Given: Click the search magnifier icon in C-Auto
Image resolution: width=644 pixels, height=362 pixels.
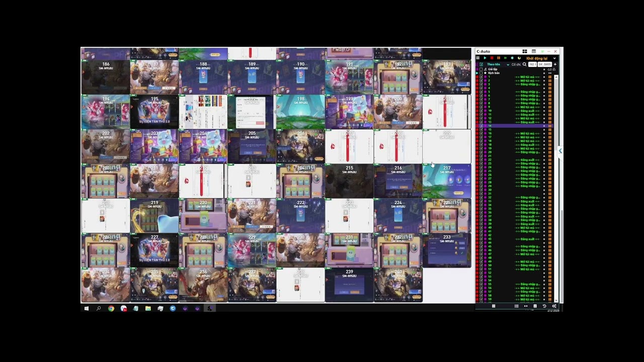Looking at the screenshot, I should [524, 64].
